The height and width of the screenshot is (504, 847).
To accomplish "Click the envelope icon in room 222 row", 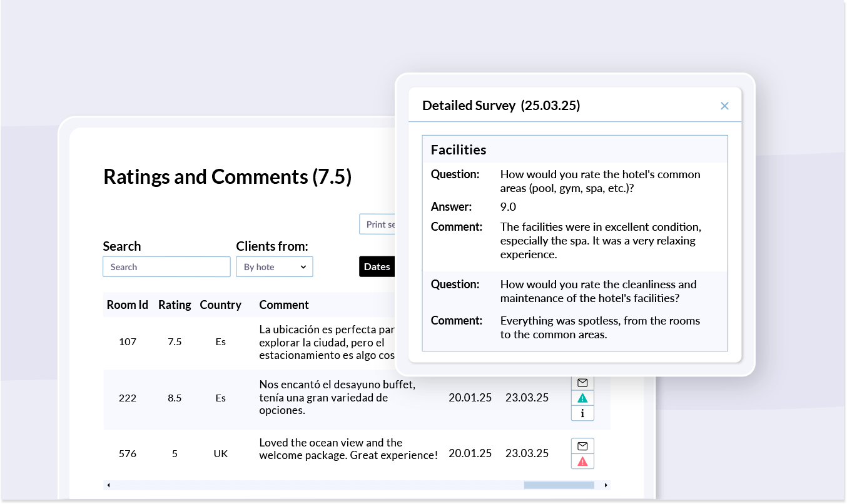I will pyautogui.click(x=582, y=383).
